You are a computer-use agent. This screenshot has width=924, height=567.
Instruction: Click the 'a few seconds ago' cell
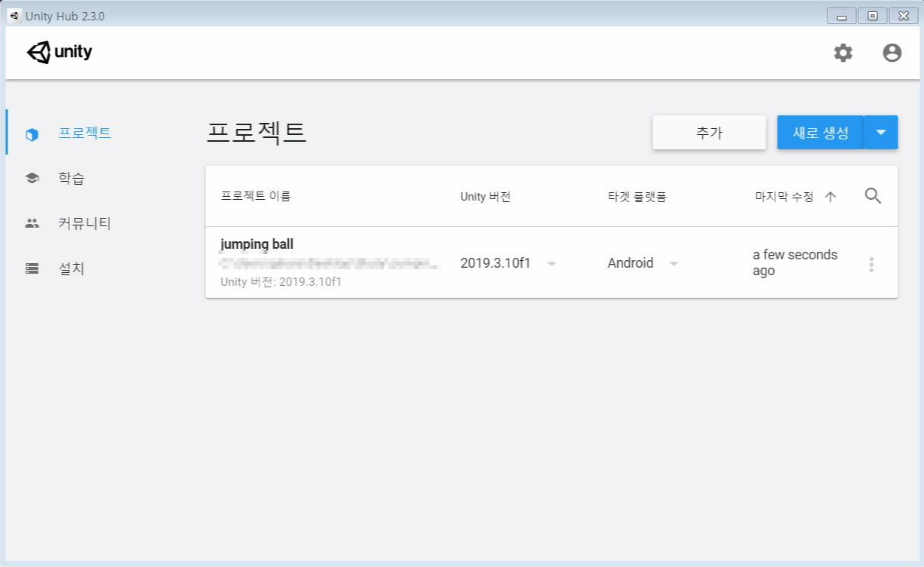point(795,262)
